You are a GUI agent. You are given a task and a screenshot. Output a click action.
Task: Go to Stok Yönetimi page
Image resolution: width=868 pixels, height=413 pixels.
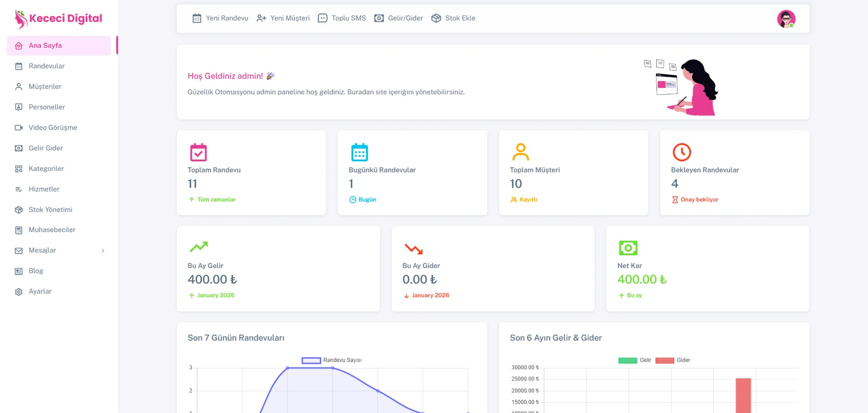(x=50, y=209)
